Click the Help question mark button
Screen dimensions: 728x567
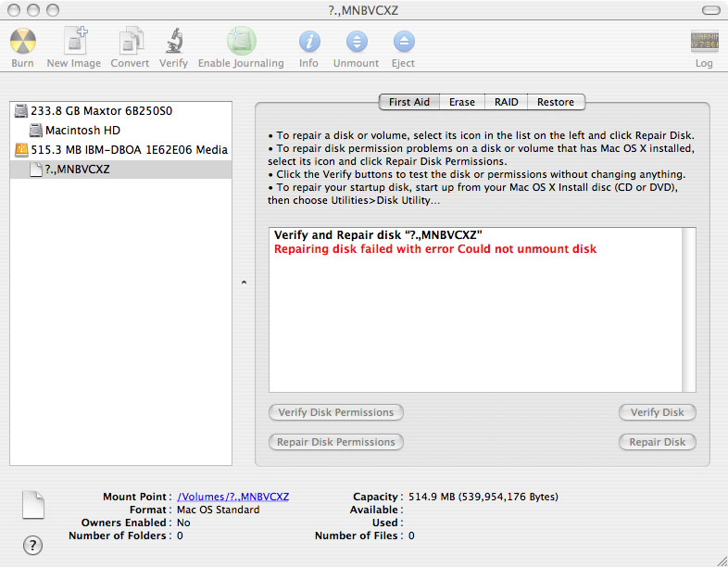coord(32,545)
